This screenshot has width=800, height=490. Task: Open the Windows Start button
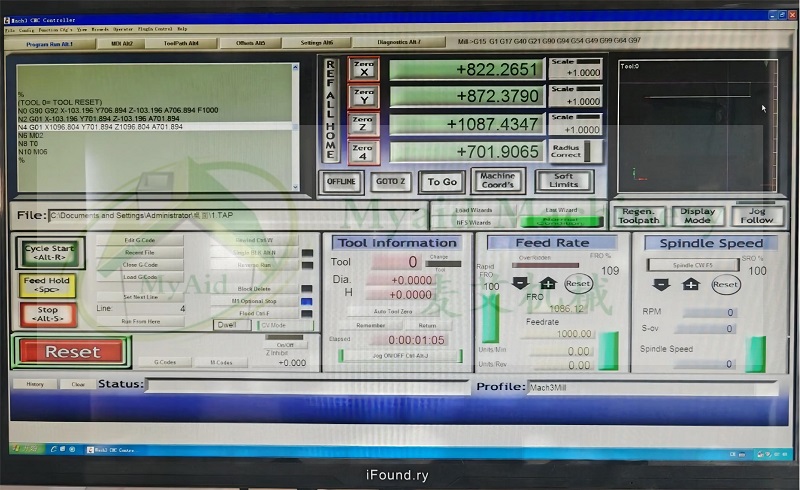pyautogui.click(x=26, y=449)
